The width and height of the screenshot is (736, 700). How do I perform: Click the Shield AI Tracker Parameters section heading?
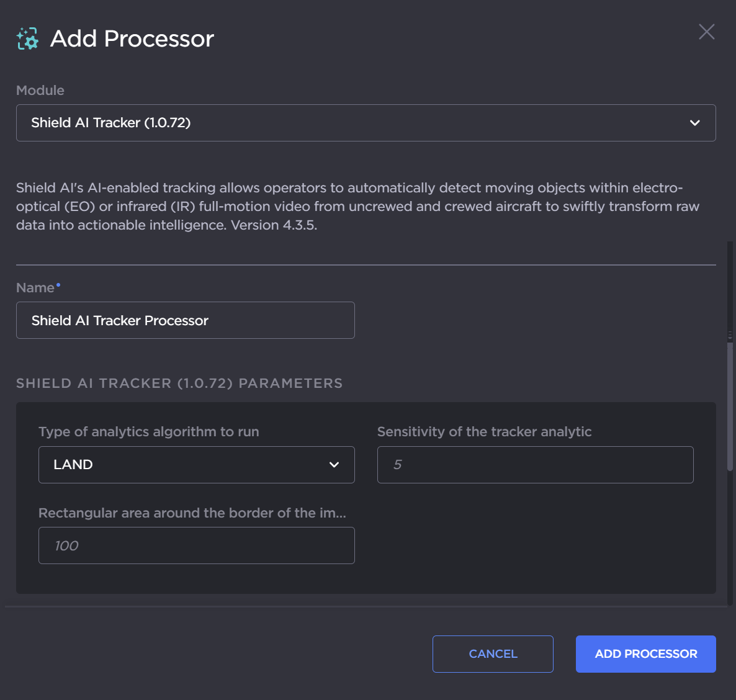click(x=179, y=384)
